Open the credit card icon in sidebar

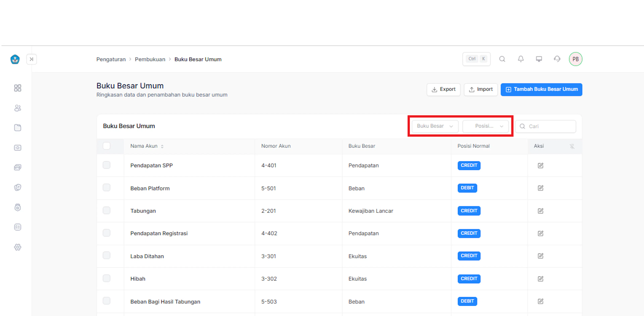(x=17, y=167)
